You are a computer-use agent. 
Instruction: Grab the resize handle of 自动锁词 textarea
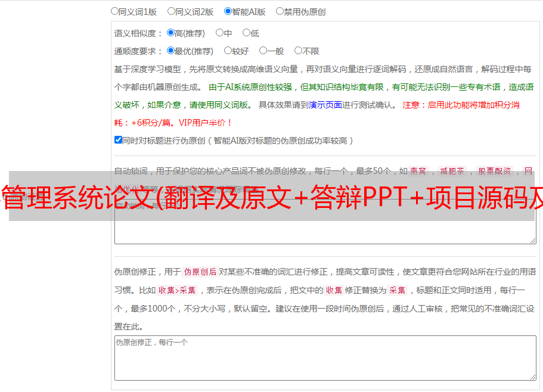533,241
